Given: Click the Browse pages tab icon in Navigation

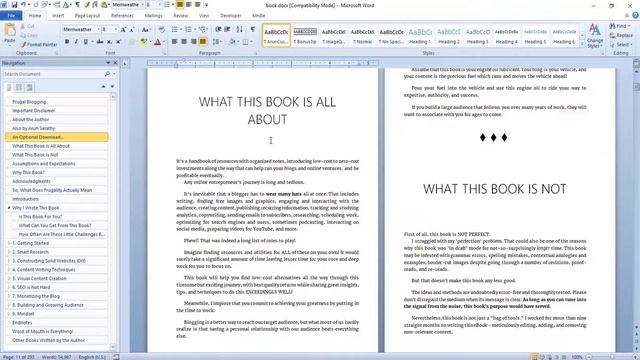Looking at the screenshot, I should coord(19,87).
